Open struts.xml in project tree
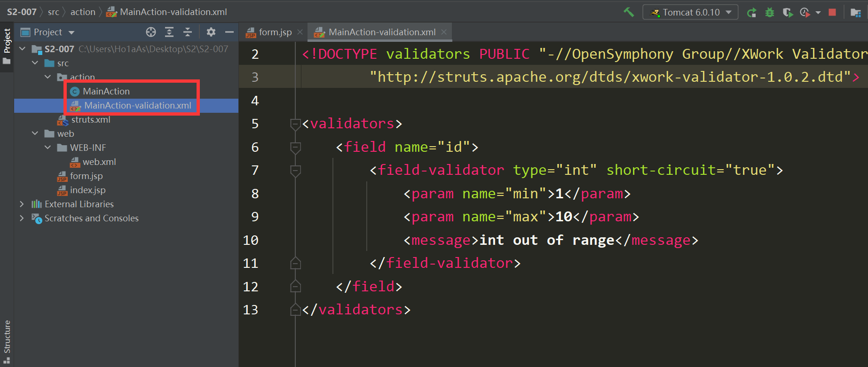The width and height of the screenshot is (868, 367). (x=91, y=119)
